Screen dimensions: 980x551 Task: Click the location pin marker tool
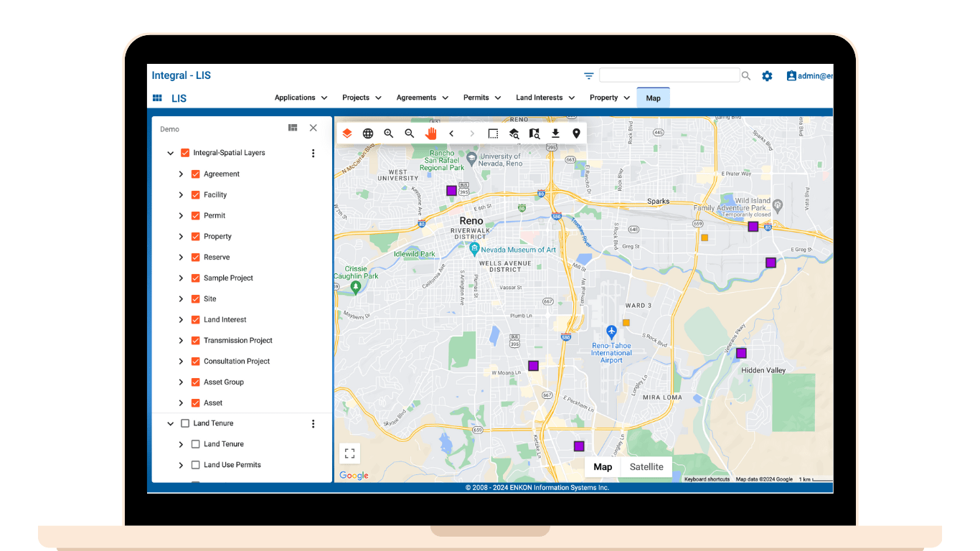click(x=576, y=133)
